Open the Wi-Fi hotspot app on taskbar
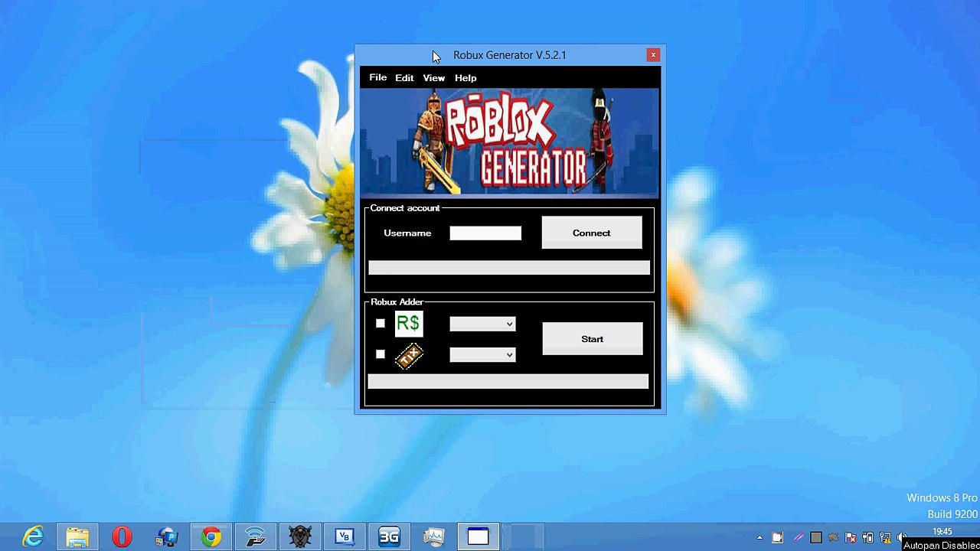The image size is (980, 551). [255, 536]
